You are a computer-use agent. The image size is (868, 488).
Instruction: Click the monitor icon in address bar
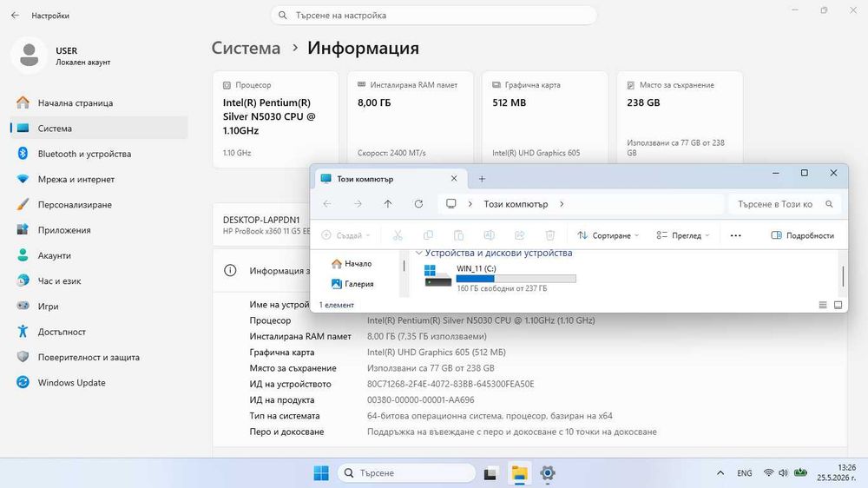pos(451,204)
